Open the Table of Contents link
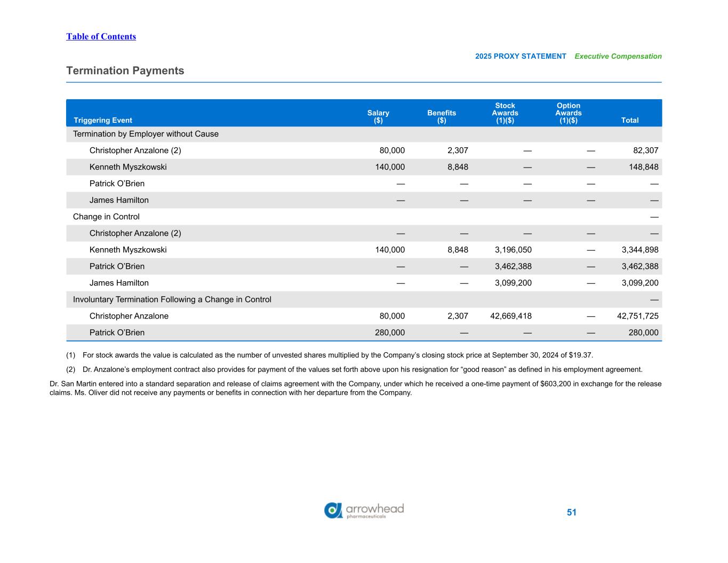Image resolution: width=728 pixels, height=563 pixels. click(101, 36)
